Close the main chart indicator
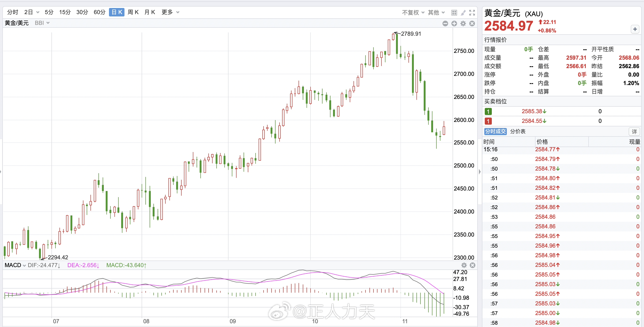 point(472,23)
